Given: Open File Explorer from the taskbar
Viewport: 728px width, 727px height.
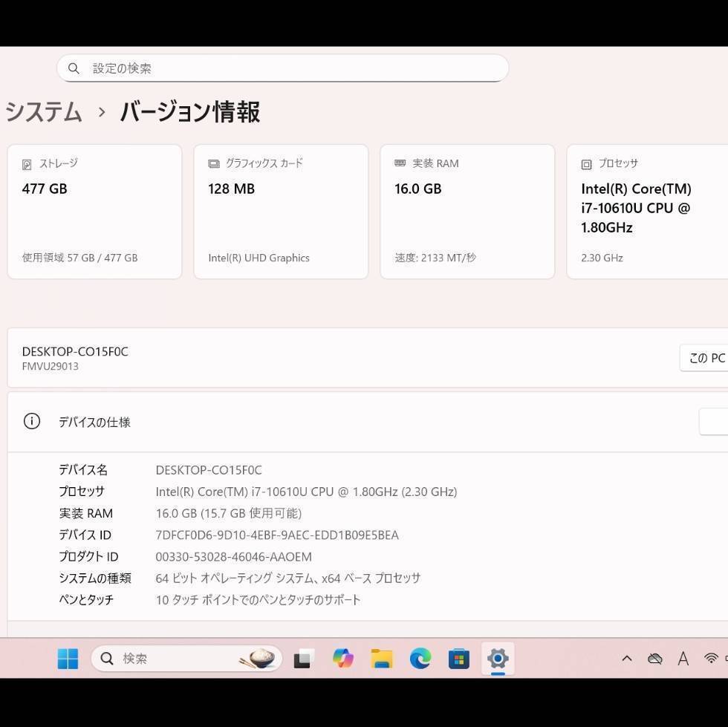Looking at the screenshot, I should pyautogui.click(x=382, y=658).
